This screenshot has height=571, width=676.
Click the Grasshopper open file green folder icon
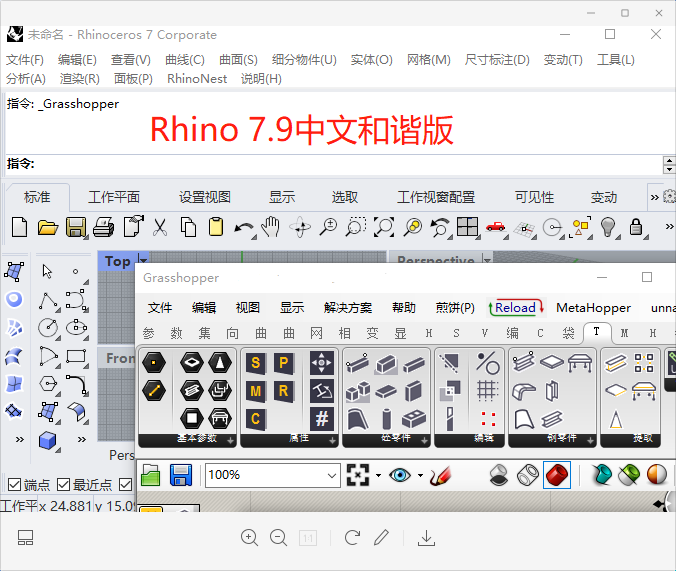(150, 475)
